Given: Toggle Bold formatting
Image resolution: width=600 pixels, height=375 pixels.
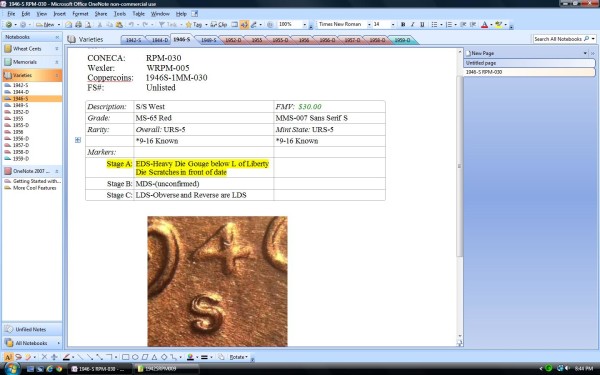Looking at the screenshot, I should (403, 24).
